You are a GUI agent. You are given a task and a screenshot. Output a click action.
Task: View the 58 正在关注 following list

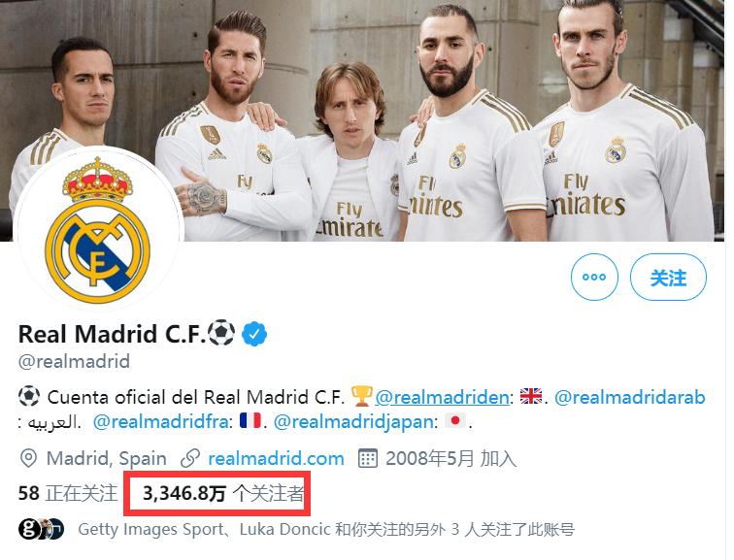coord(67,493)
